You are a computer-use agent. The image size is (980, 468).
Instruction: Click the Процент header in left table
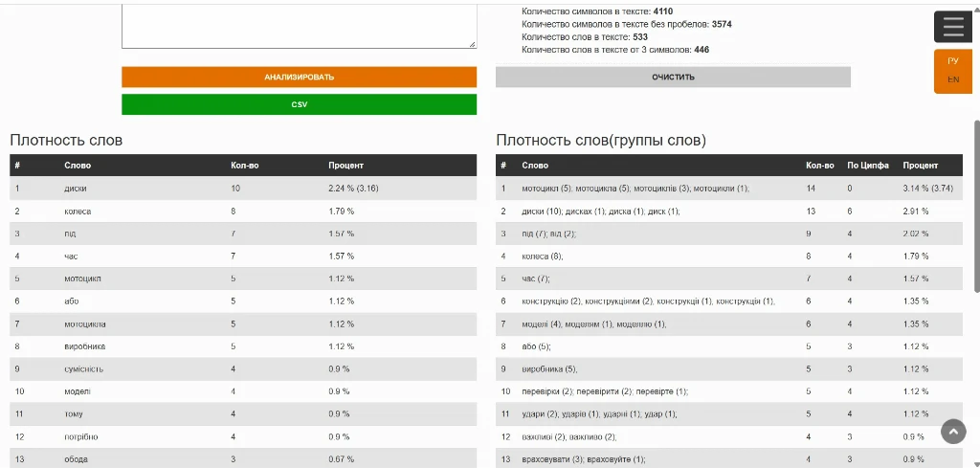(346, 166)
